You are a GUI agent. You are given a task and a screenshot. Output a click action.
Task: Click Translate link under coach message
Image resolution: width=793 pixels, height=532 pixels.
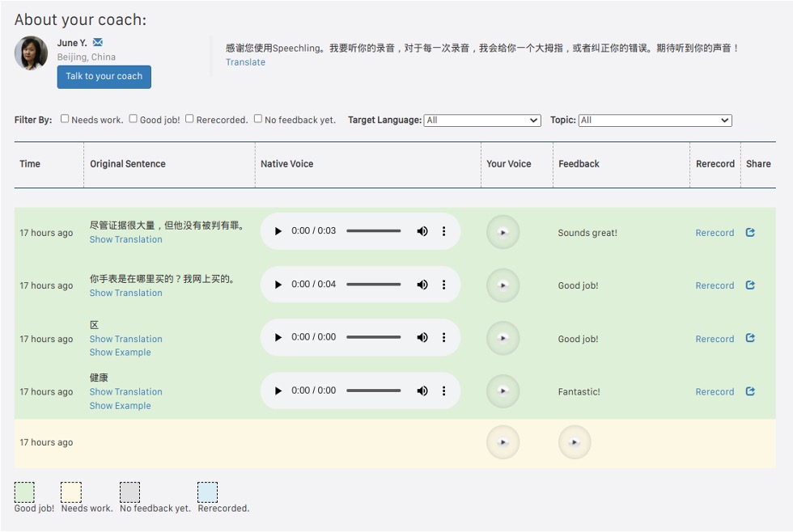pos(245,62)
